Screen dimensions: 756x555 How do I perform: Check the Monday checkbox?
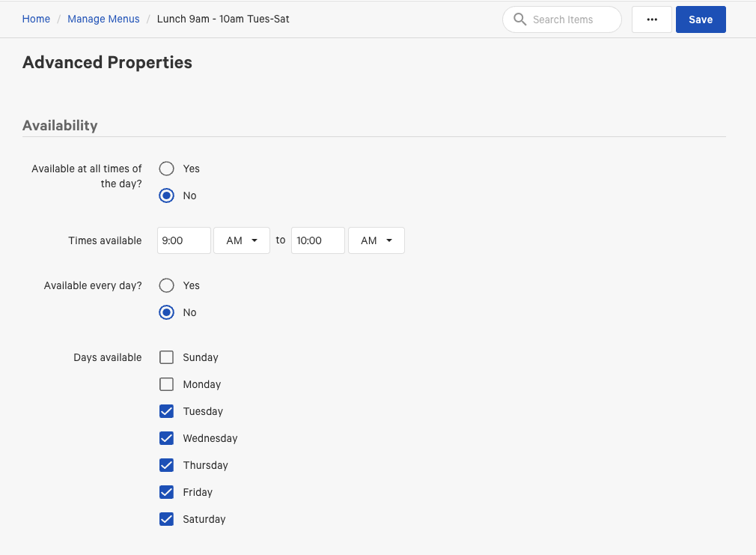(x=166, y=384)
